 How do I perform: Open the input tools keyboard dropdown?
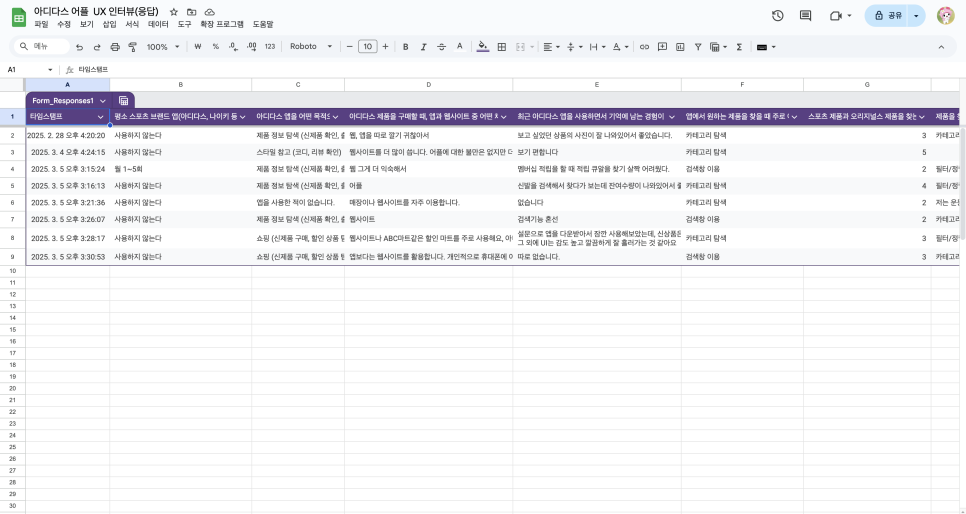click(x=766, y=47)
